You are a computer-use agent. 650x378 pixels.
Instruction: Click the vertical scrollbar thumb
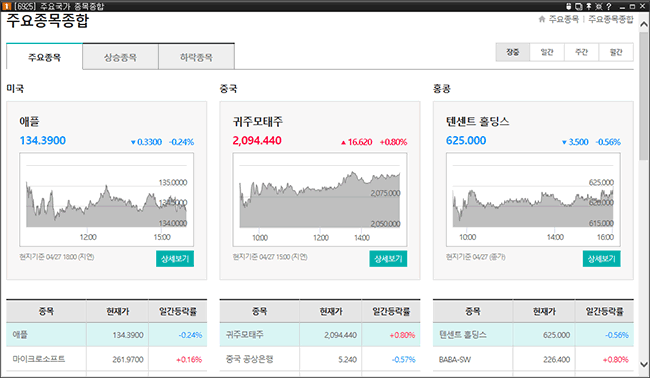(644, 95)
